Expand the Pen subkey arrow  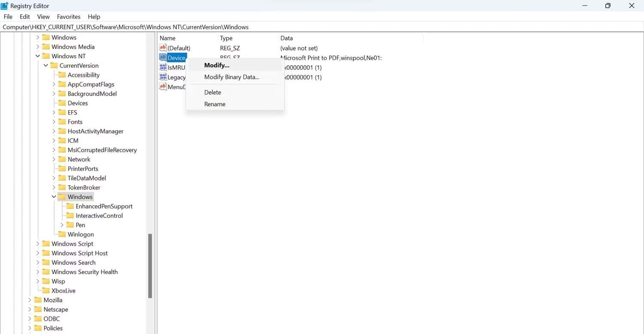pyautogui.click(x=62, y=225)
